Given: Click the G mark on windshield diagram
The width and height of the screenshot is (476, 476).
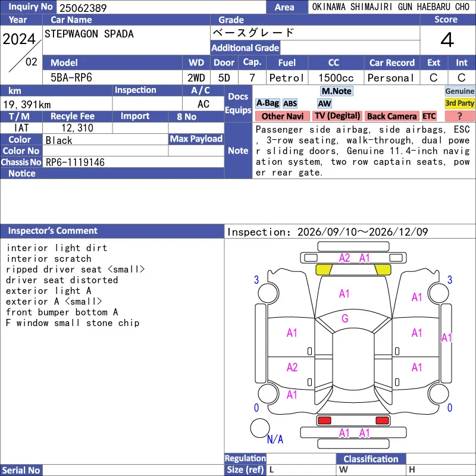Looking at the screenshot, I should point(345,318).
